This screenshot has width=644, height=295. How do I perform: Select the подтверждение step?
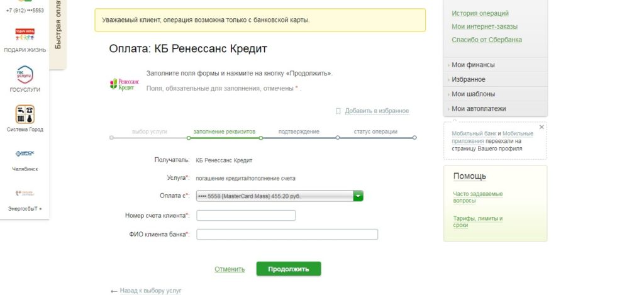pos(299,131)
